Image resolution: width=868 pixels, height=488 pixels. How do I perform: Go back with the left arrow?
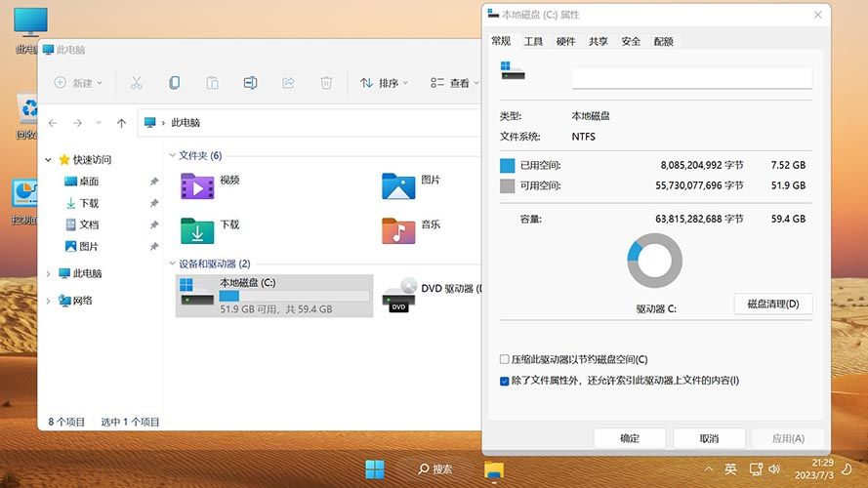click(x=53, y=123)
